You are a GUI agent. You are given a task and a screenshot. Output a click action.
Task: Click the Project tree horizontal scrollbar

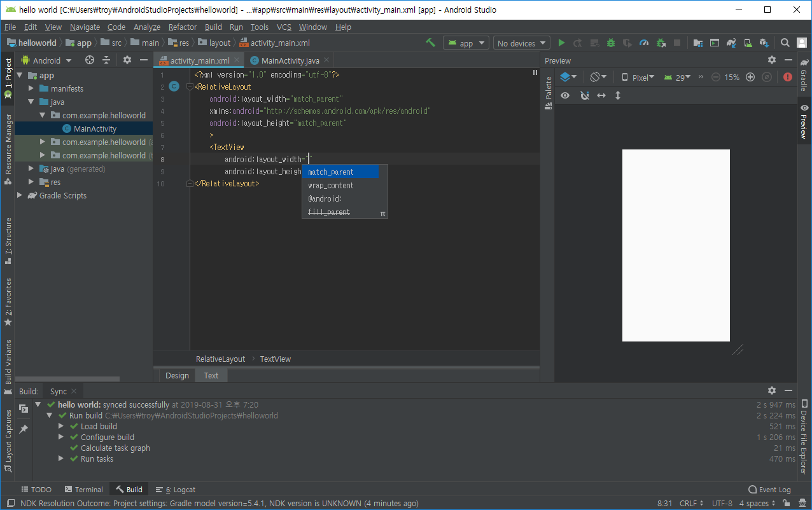67,379
